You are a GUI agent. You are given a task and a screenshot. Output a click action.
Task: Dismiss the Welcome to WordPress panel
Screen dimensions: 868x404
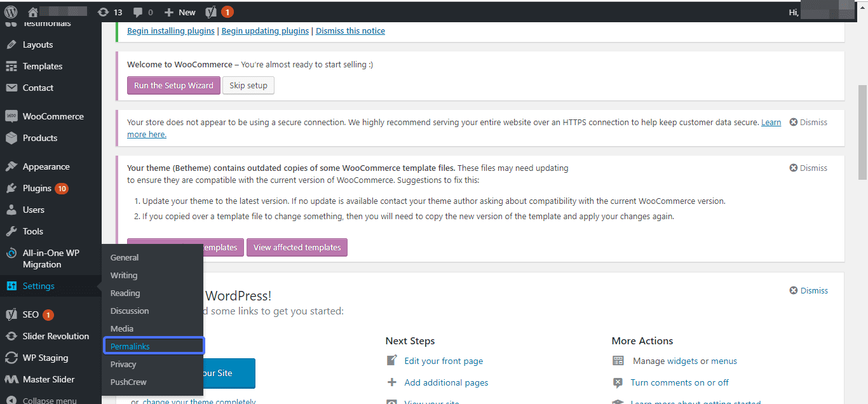[x=808, y=290]
